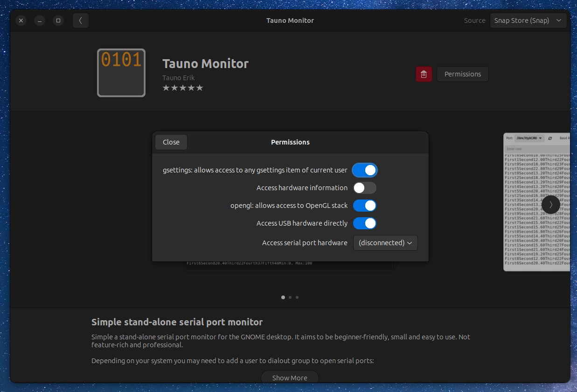
Task: Enable Access hardware information toggle
Action: click(364, 188)
